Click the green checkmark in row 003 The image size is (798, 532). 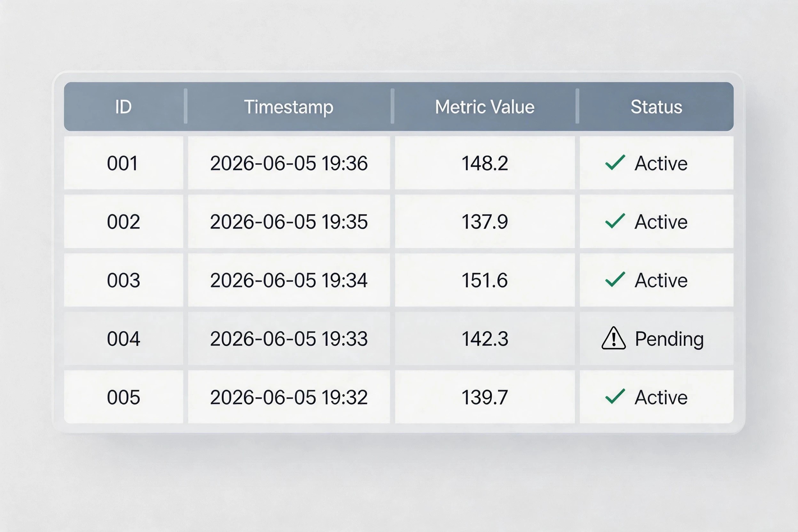point(615,279)
